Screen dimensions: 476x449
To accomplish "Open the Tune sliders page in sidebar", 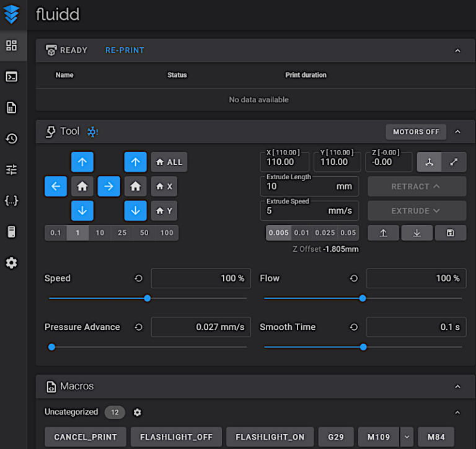I will pos(11,169).
